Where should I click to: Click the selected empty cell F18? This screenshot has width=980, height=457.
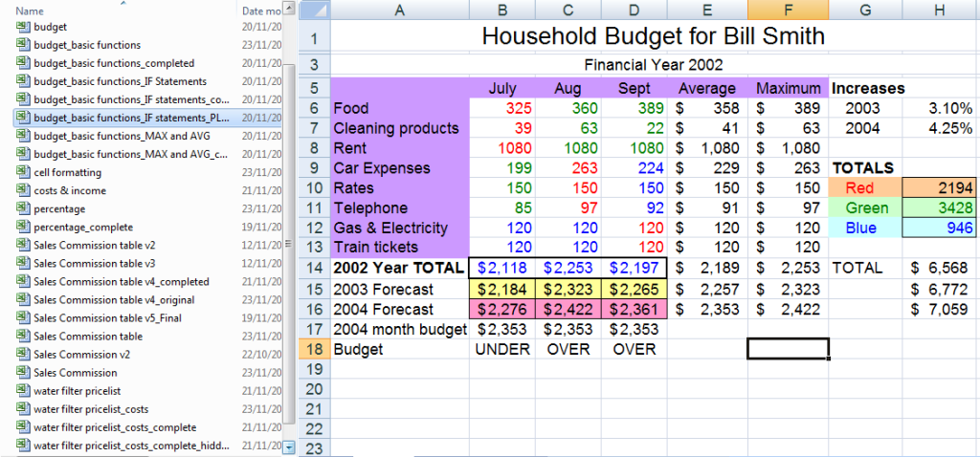pos(788,349)
